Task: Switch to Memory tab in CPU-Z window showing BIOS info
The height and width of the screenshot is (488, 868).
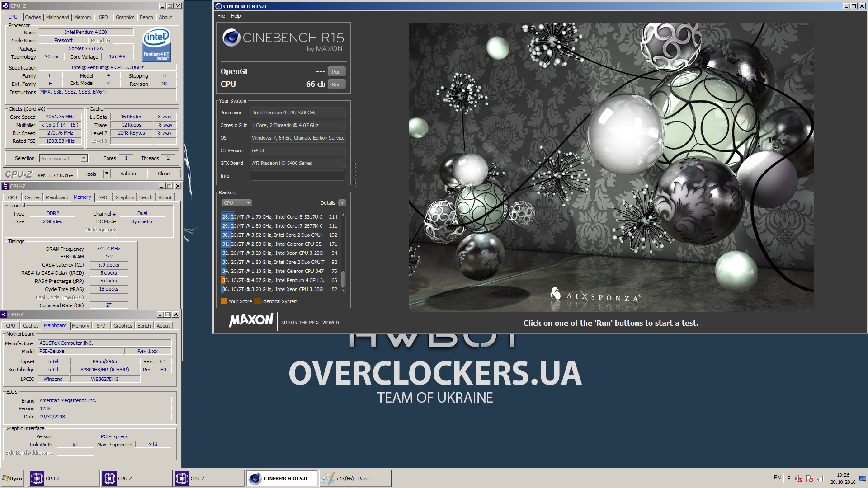Action: pos(80,326)
